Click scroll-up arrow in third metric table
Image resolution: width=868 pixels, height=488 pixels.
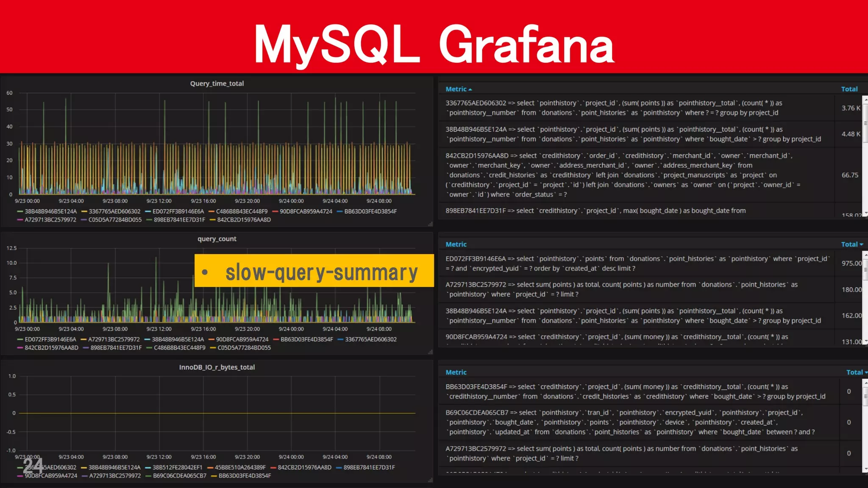pos(865,383)
